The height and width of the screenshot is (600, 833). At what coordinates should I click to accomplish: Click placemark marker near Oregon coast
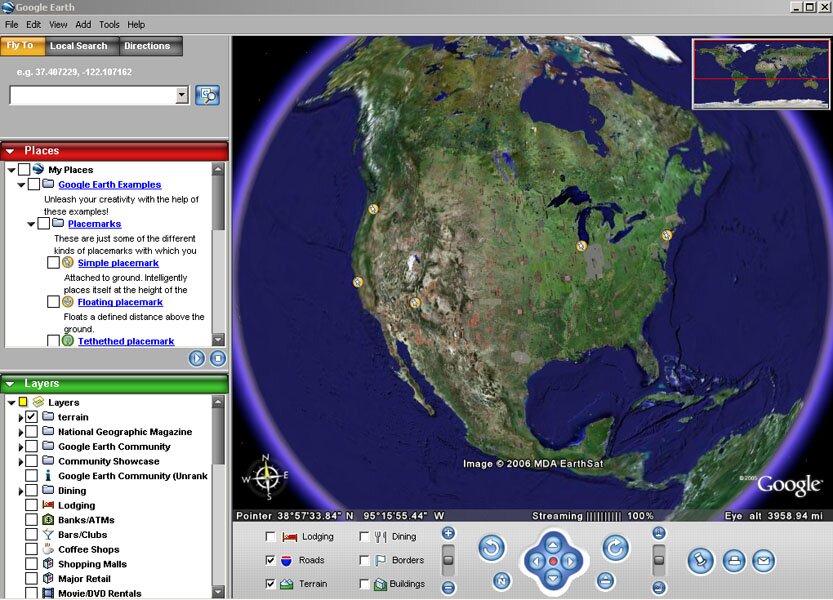coord(373,209)
